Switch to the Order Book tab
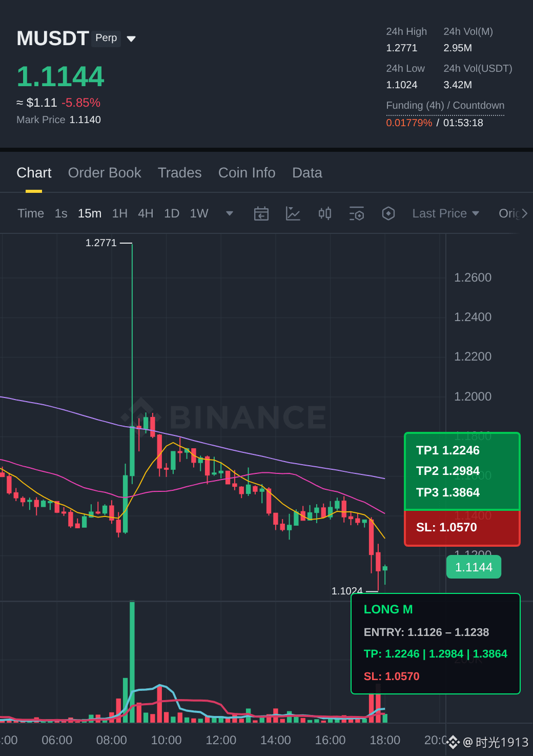Screen dimensions: 533x756 (x=105, y=173)
